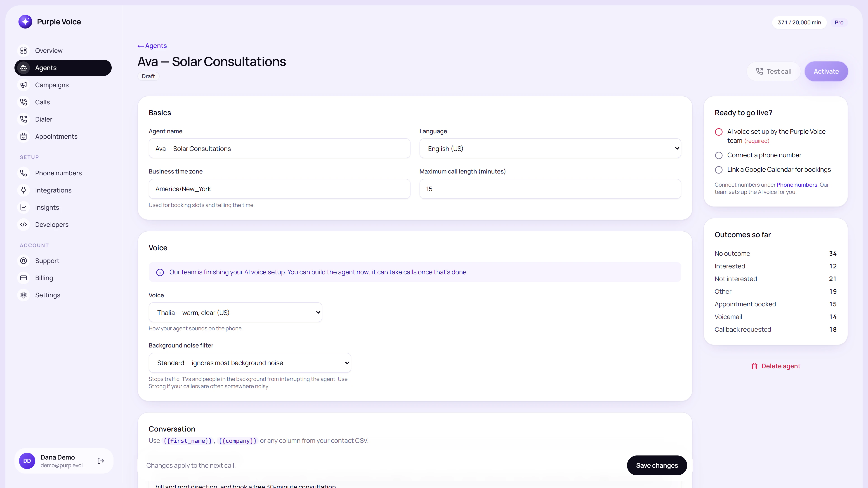The height and width of the screenshot is (488, 868).
Task: Click the Dialer outgoing-call icon
Action: point(24,119)
